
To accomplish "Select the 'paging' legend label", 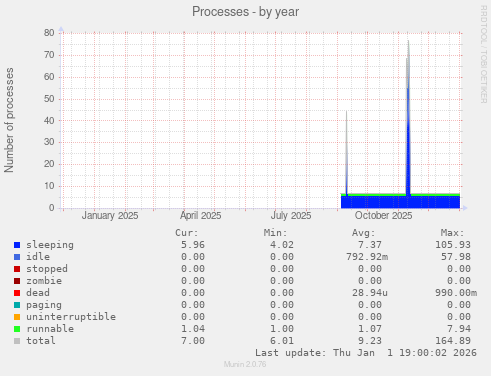I will pyautogui.click(x=44, y=305).
